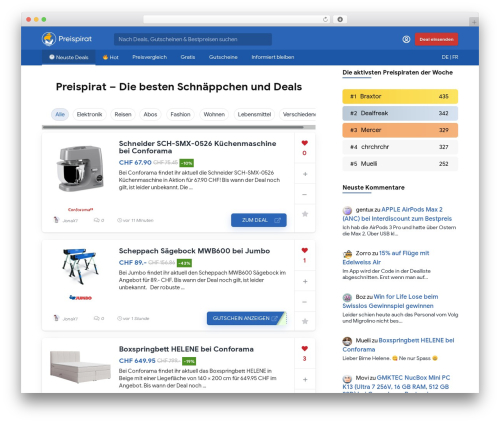Click gentux commenter avatar
The image size is (500, 423).
(347, 210)
